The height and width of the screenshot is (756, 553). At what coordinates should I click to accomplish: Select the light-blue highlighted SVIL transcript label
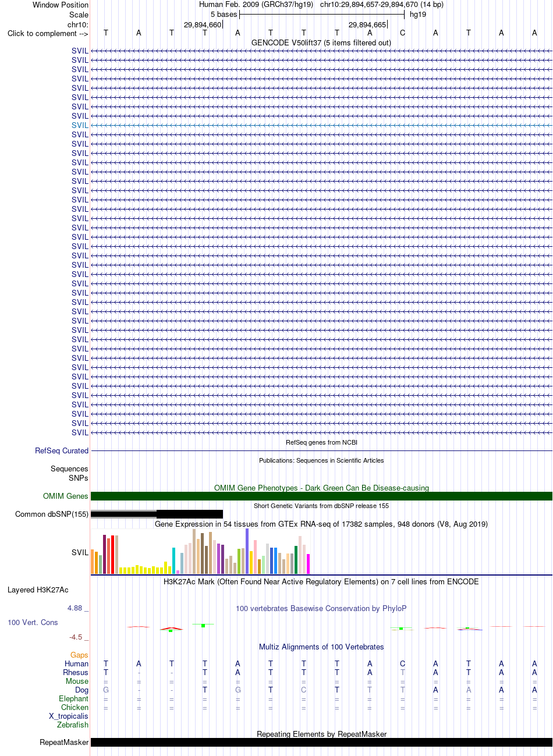point(80,125)
